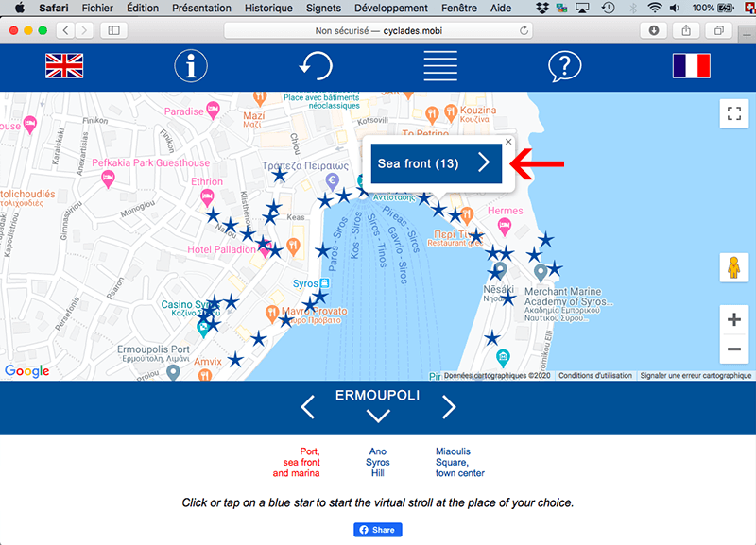
Task: Click the Τράπεζα Πειραιώς bank marker
Action: (332, 181)
